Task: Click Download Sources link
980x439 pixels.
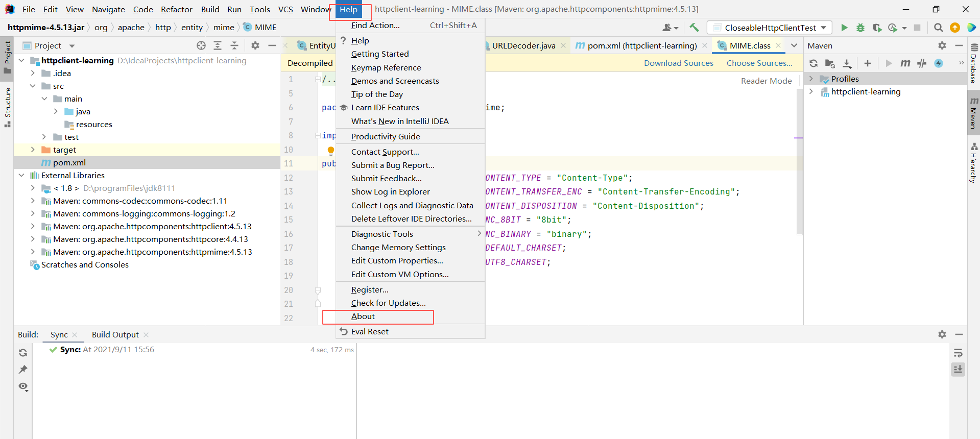Action: pos(678,63)
